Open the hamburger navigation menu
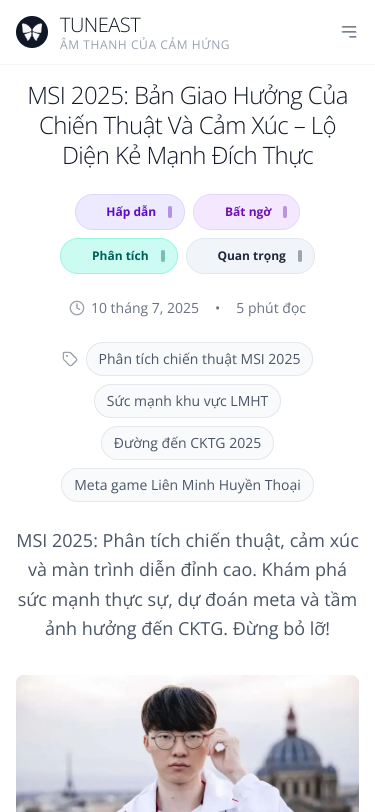The width and height of the screenshot is (375, 812). tap(349, 32)
